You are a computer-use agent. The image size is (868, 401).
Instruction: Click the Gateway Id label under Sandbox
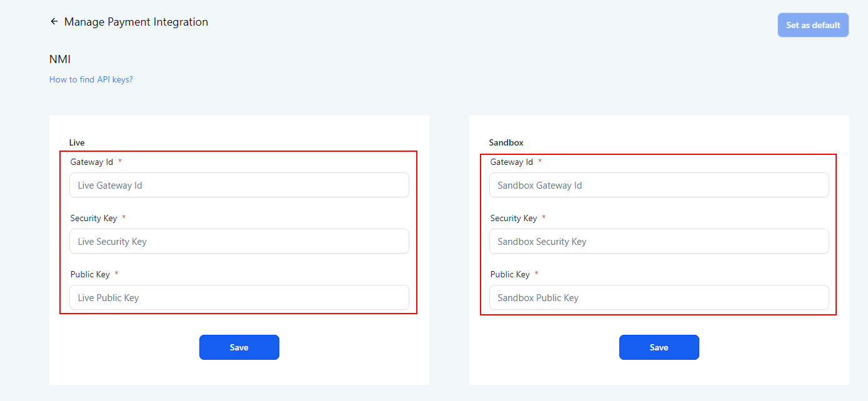pyautogui.click(x=511, y=162)
